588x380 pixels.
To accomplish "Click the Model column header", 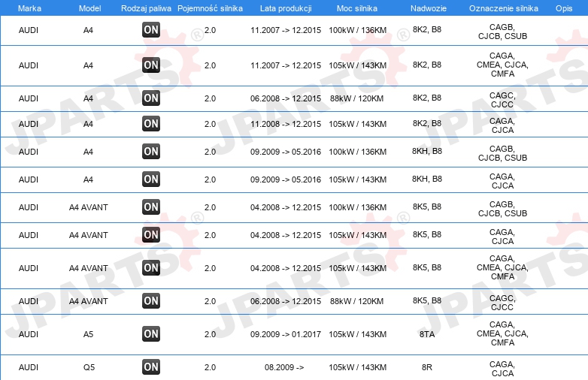I will pyautogui.click(x=89, y=8).
